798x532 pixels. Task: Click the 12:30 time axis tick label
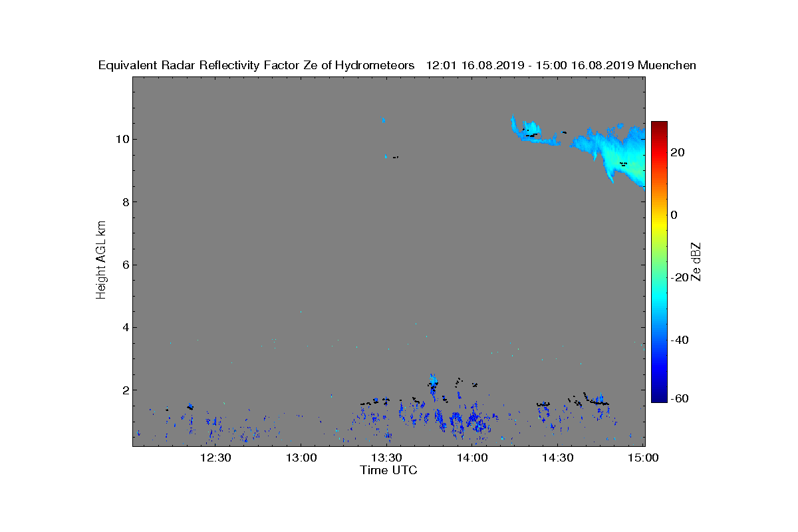[x=215, y=458]
